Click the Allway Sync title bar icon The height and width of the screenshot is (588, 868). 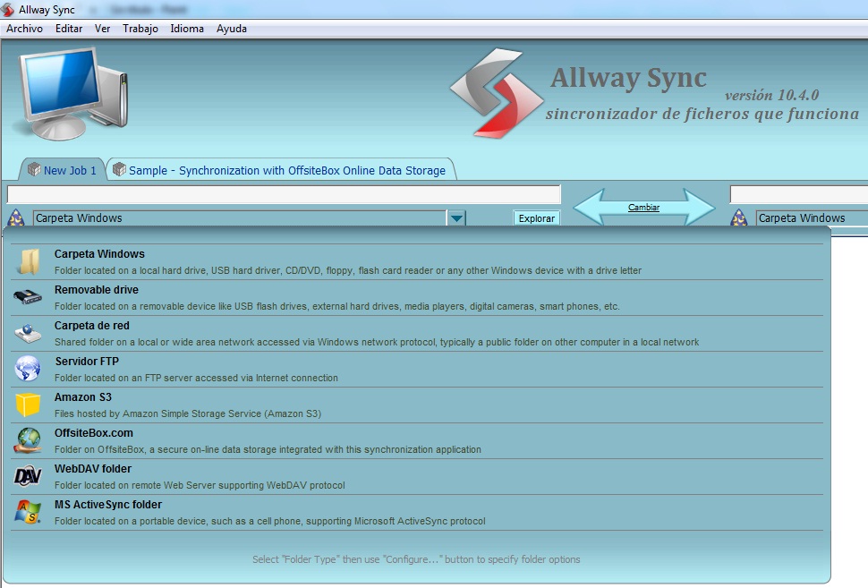(8, 10)
